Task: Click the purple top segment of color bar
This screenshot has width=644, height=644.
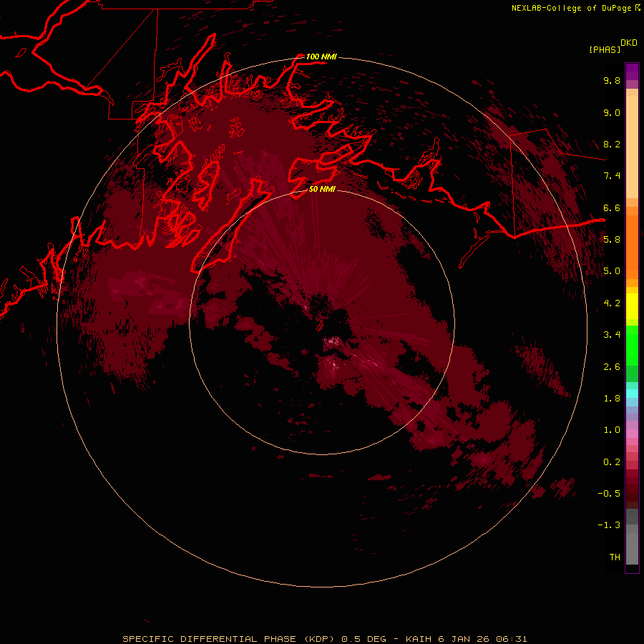Action: click(632, 72)
